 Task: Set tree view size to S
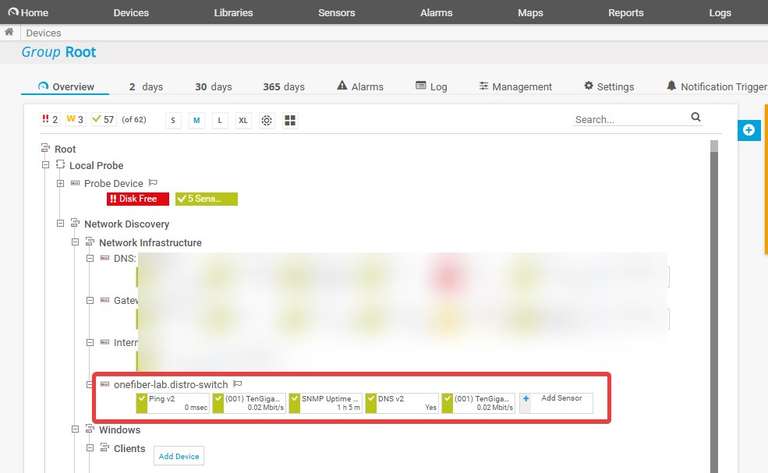tap(173, 120)
